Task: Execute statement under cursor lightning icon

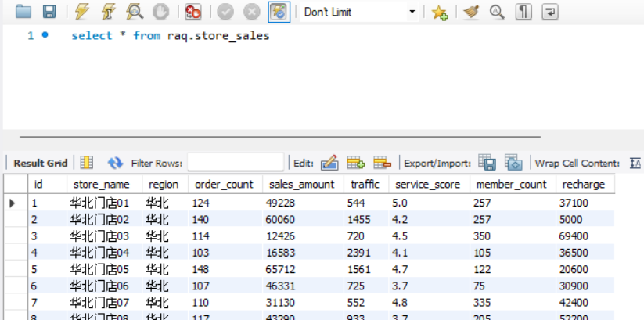Action: tap(109, 12)
